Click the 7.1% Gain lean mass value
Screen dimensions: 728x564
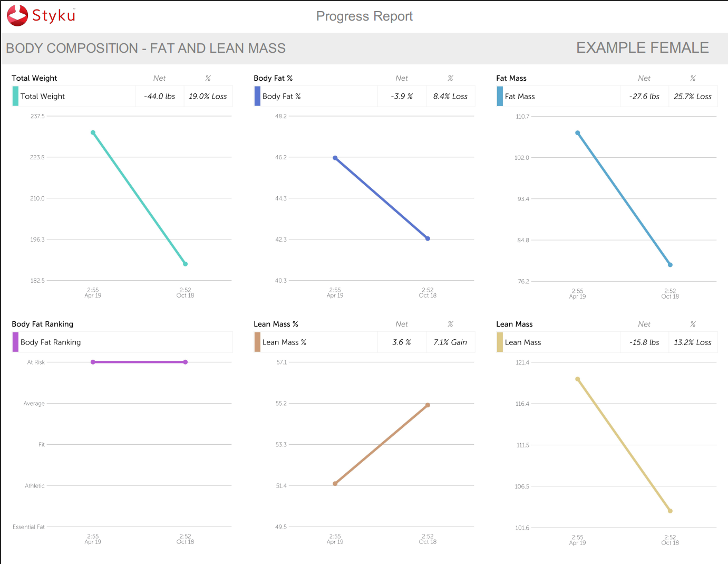coord(450,342)
